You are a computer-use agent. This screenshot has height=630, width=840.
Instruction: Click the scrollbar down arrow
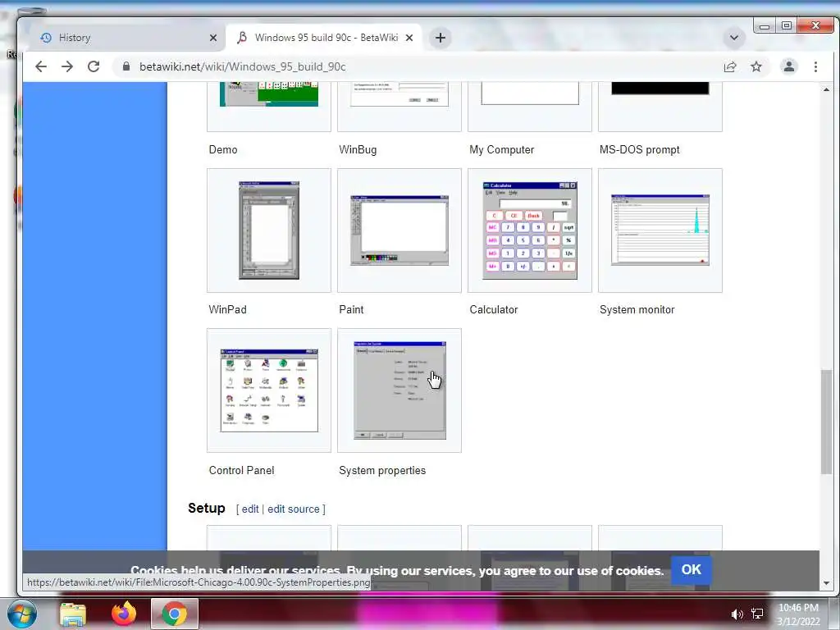826,582
